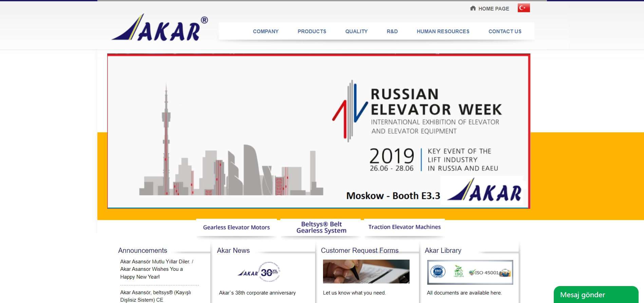This screenshot has height=303, width=644.
Task: Select the Beltsys Belt Gearless System tab
Action: 321,227
